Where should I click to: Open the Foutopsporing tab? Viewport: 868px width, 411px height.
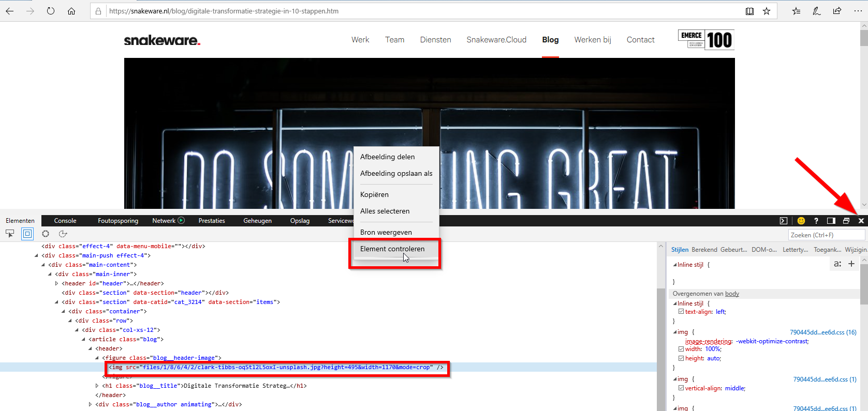click(x=118, y=221)
